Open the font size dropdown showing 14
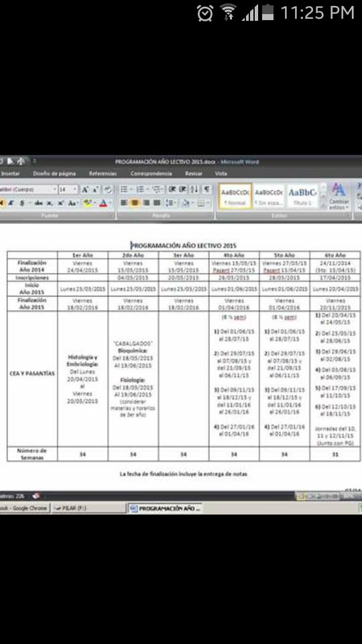This screenshot has width=362, height=644. (x=74, y=189)
